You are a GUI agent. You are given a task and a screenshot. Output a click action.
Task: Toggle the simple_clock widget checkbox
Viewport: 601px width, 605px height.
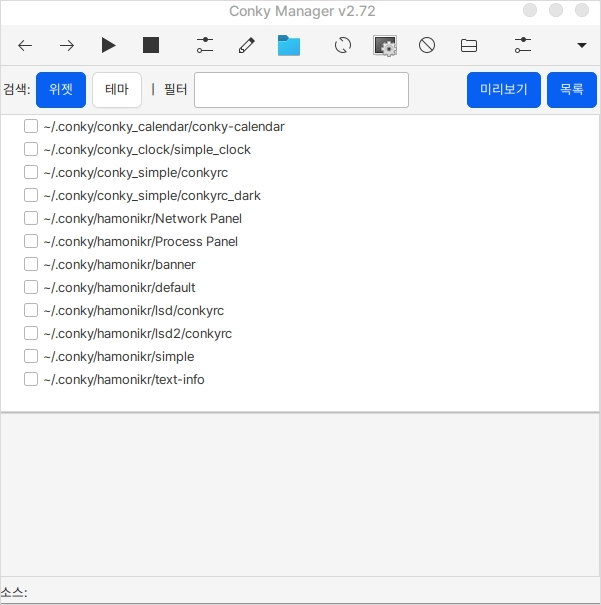31,150
